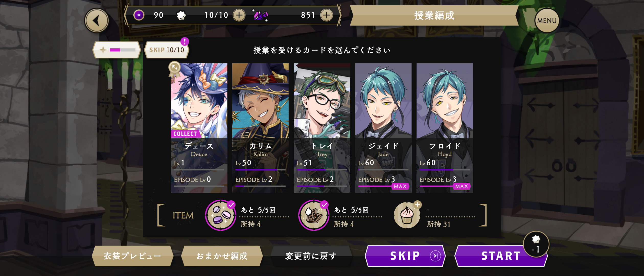Tap the purple star currency icon
Image resolution: width=644 pixels, height=276 pixels.
(x=139, y=15)
